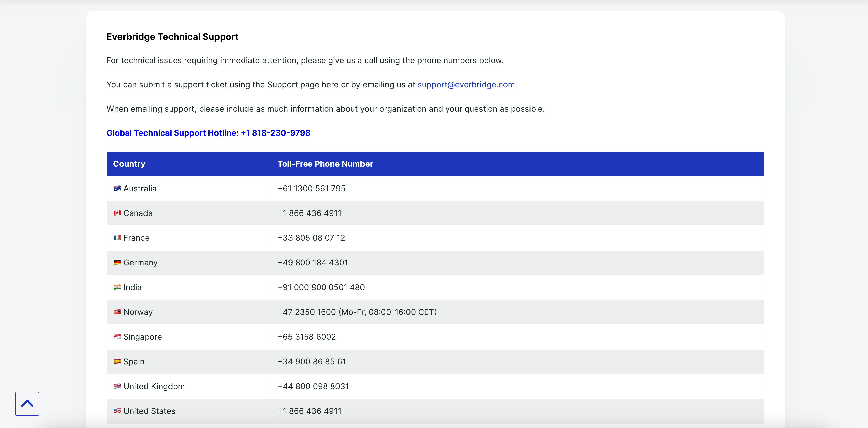This screenshot has width=868, height=428.
Task: Click the Spain country name
Action: 134,362
